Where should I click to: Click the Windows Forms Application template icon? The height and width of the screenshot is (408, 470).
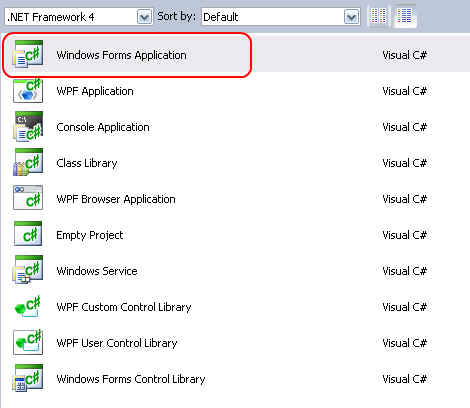[x=28, y=54]
